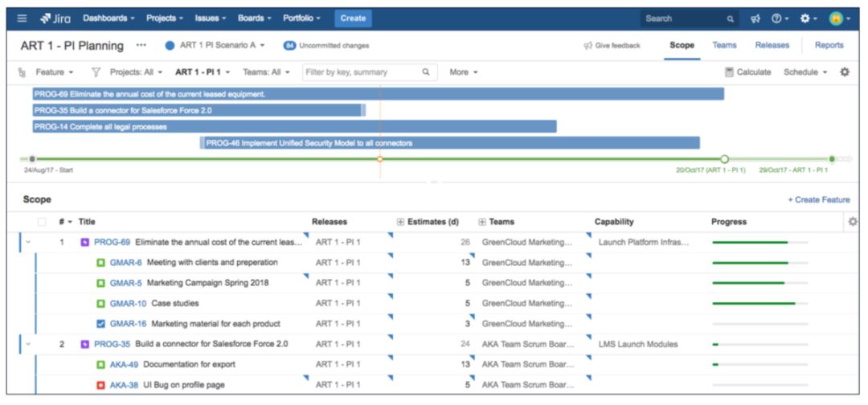The image size is (868, 405).
Task: Click the GMAR-6 story type icon
Action: (100, 262)
